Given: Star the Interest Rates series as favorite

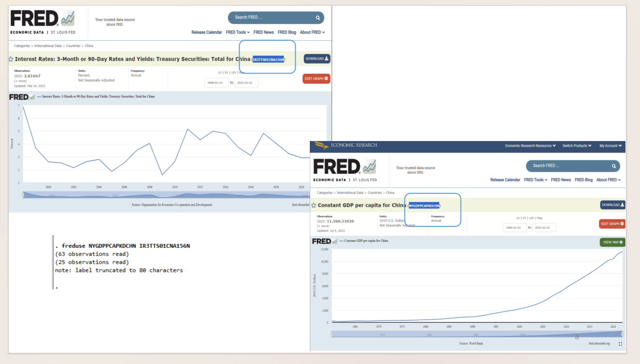Looking at the screenshot, I should coord(11,59).
